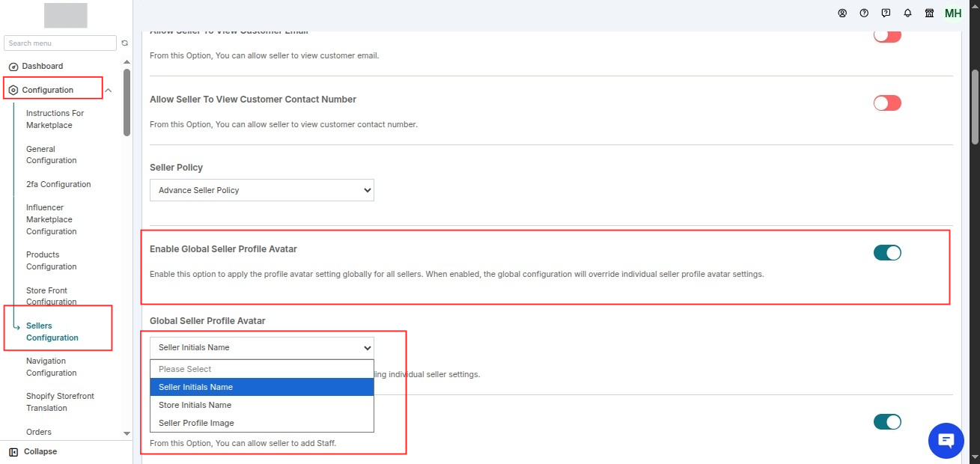
Task: Close the Global Seller Profile Avatar select box
Action: coord(262,347)
